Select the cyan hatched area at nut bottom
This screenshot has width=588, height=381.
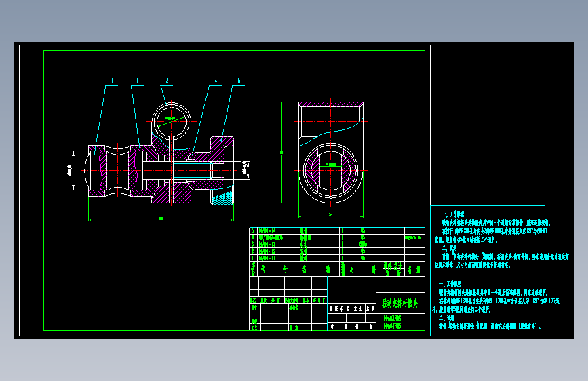pyautogui.click(x=222, y=198)
